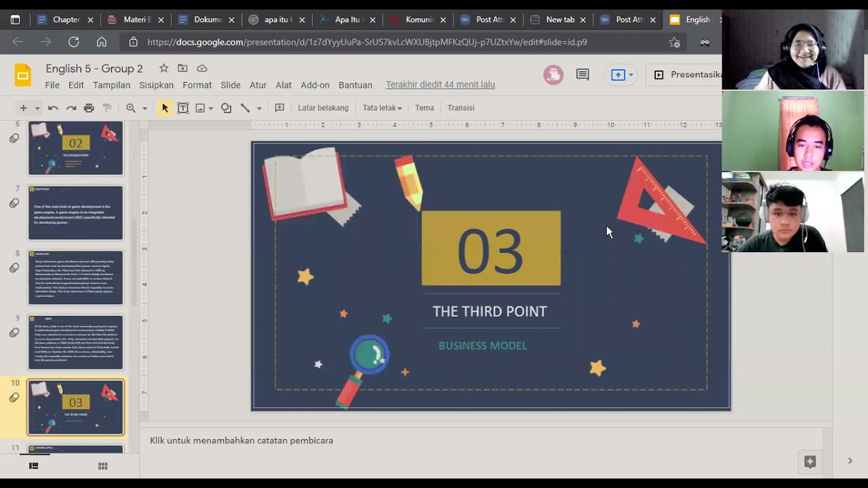This screenshot has width=868, height=488.
Task: Check the cloud save status icon
Action: pyautogui.click(x=202, y=68)
